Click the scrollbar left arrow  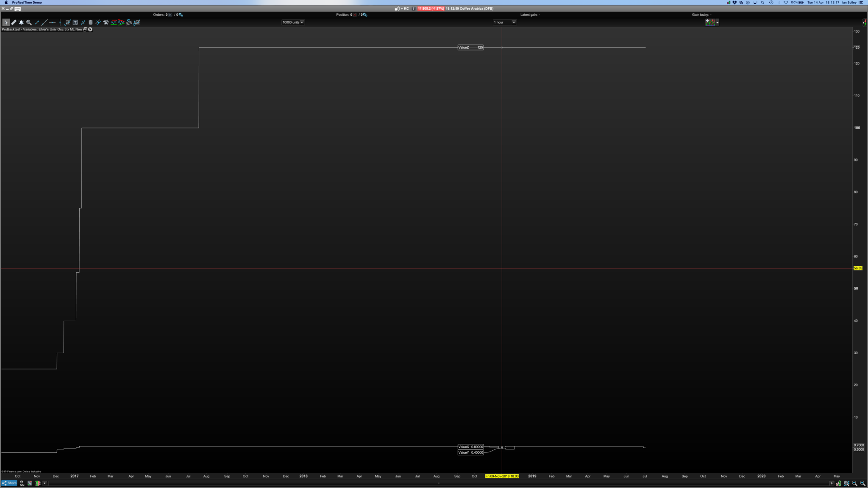tap(45, 483)
